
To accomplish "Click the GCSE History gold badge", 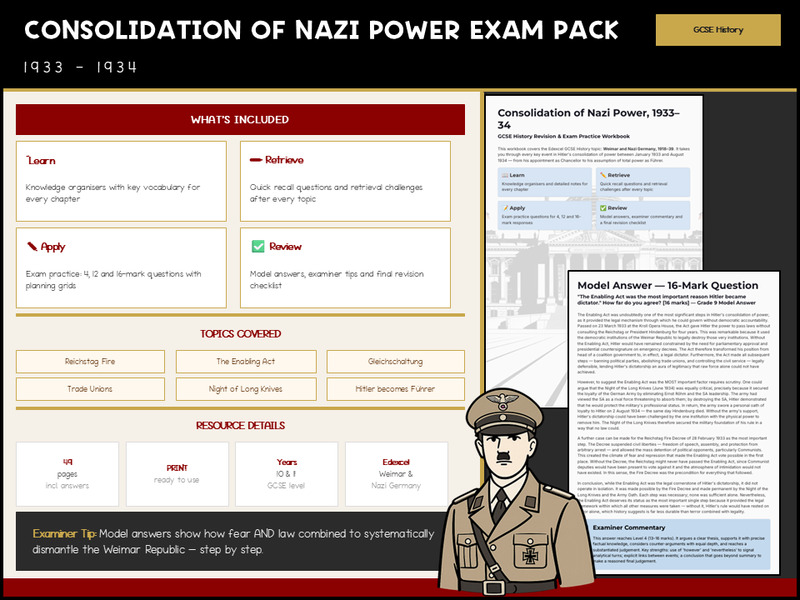I will click(718, 30).
